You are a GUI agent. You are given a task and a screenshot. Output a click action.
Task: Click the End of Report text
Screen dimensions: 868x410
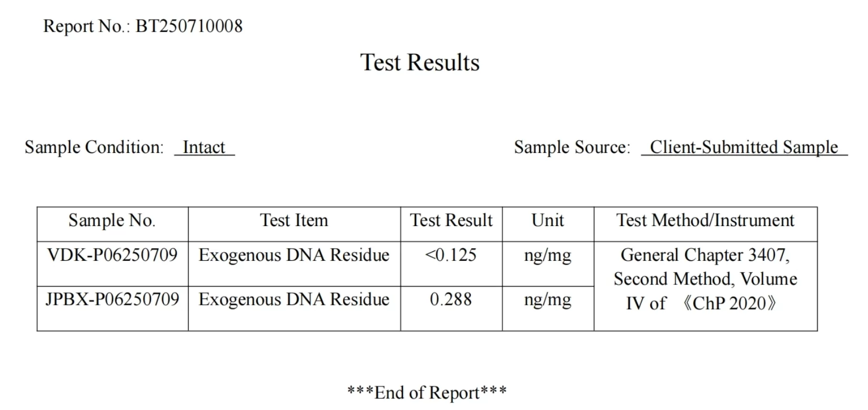coord(427,393)
